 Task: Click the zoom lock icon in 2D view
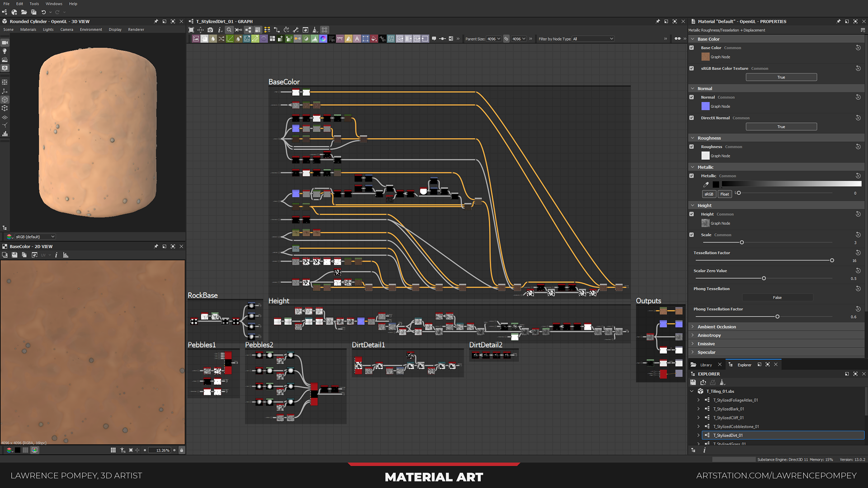point(182,450)
